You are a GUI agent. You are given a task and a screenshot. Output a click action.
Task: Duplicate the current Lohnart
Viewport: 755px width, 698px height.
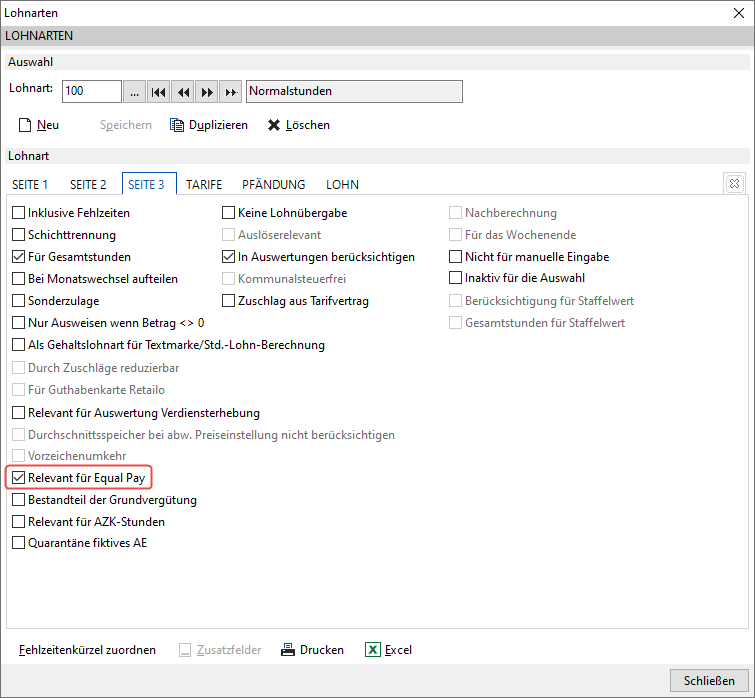(x=208, y=125)
